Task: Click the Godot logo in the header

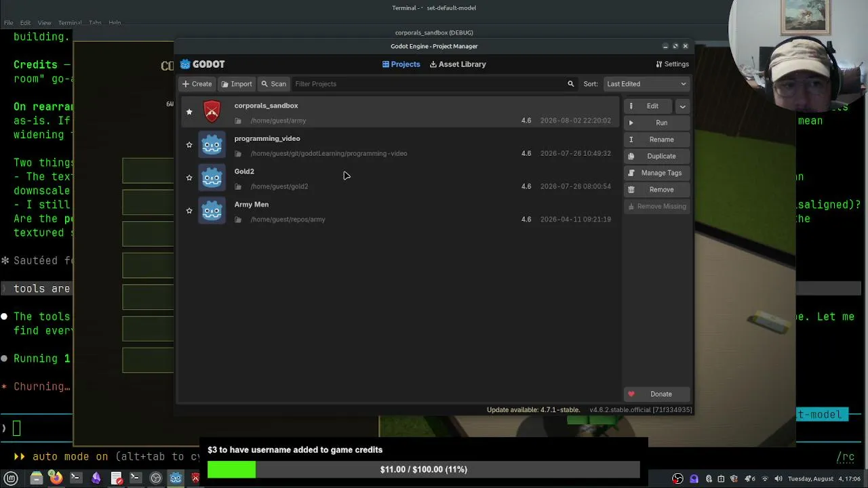Action: pyautogui.click(x=202, y=64)
